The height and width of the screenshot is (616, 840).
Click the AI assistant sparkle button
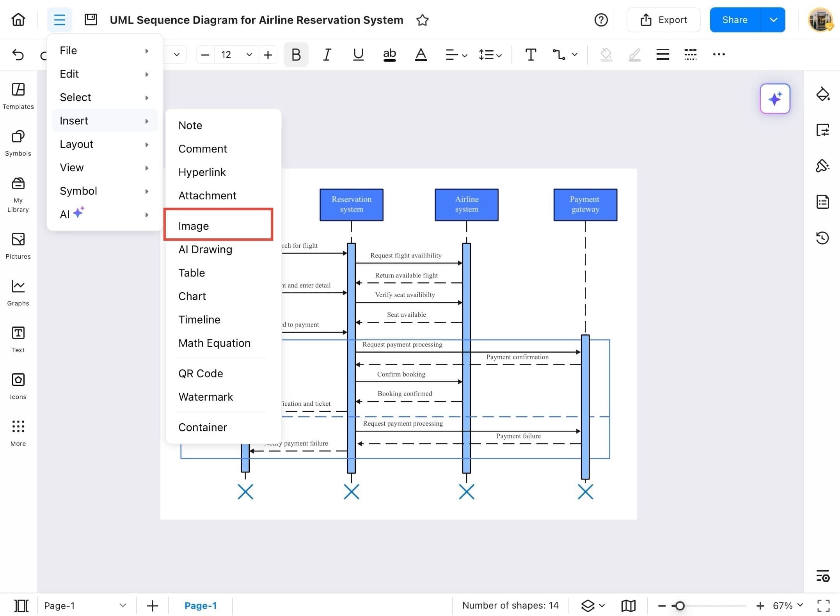(x=774, y=99)
